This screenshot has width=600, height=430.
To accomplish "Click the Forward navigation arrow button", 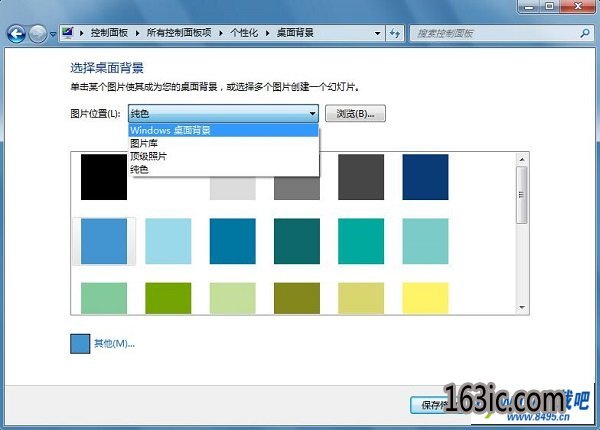I will (x=39, y=33).
